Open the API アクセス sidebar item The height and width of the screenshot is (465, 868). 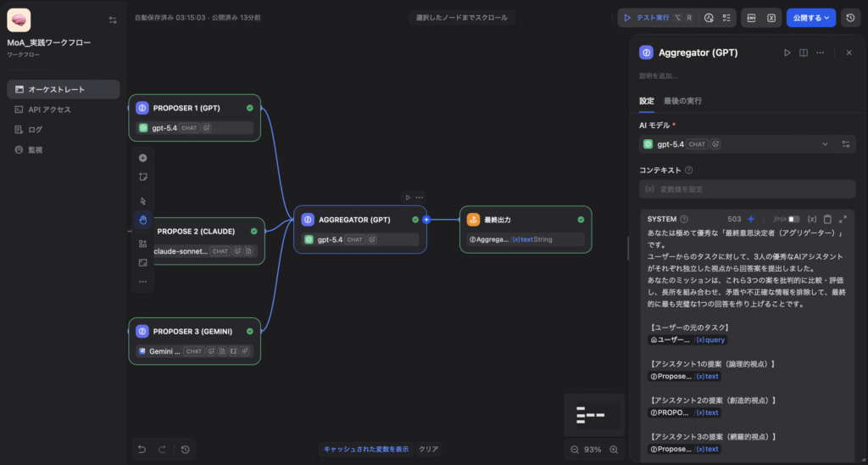pos(64,109)
